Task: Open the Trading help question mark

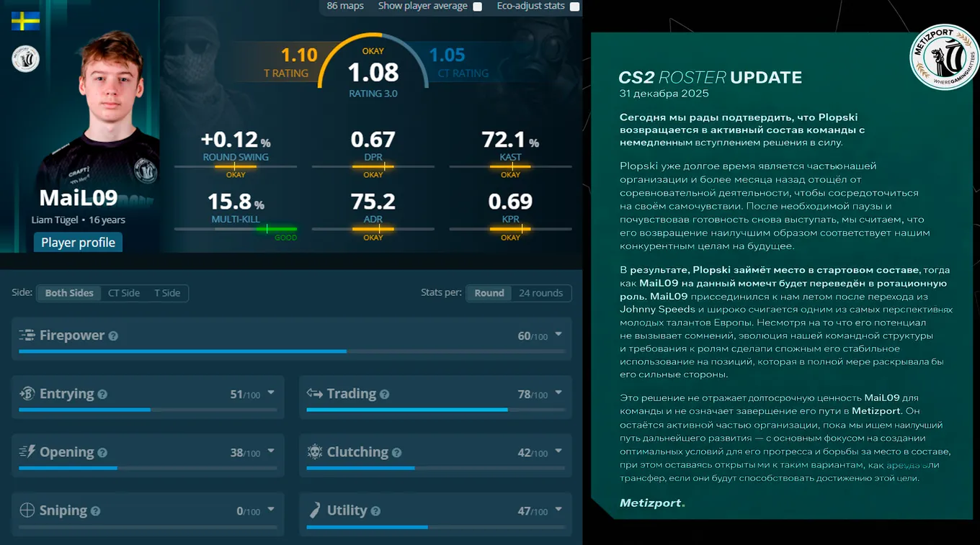Action: point(385,395)
